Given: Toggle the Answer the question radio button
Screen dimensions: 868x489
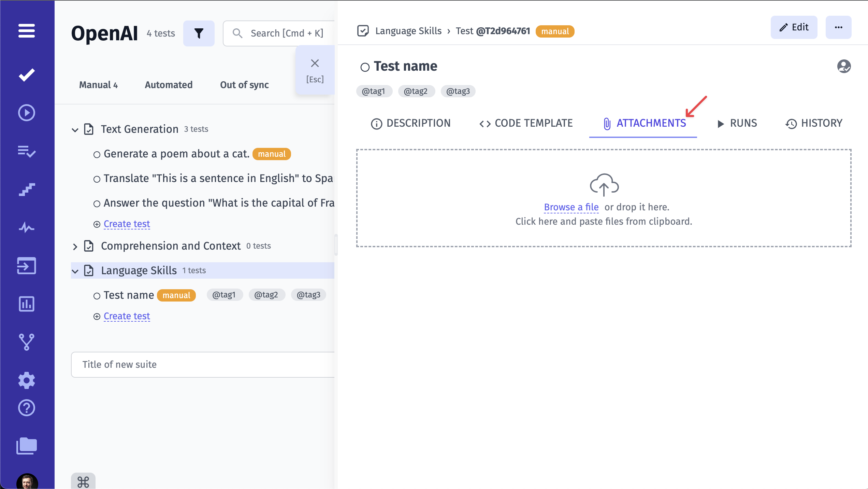Looking at the screenshot, I should click(x=97, y=203).
